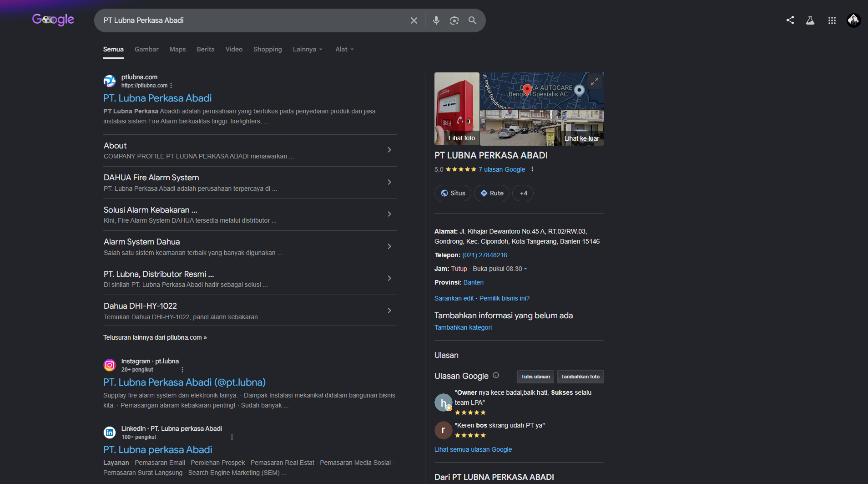Switch to the Berita tab
Screen dimensions: 868x484
pos(206,49)
